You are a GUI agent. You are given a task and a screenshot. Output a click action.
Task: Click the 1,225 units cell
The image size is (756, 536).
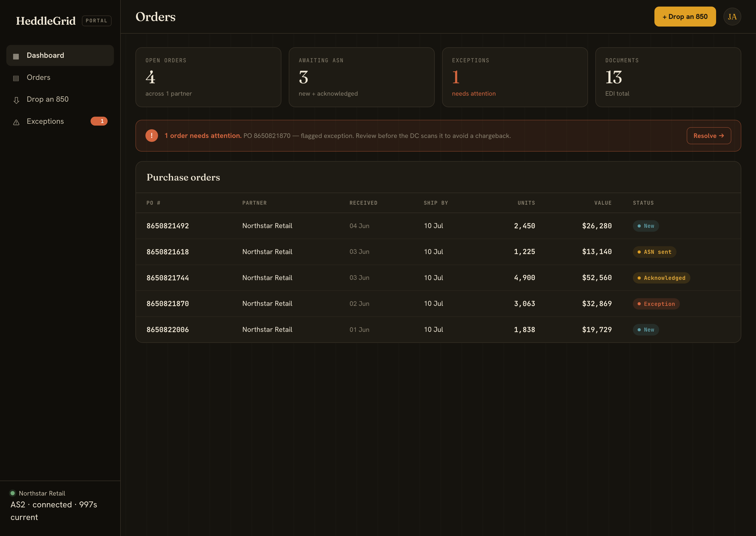524,252
